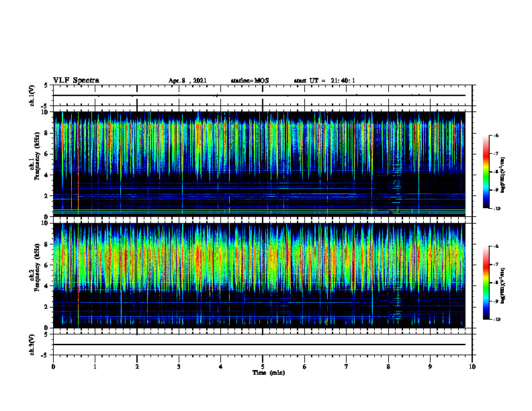532x411 pixels.
Task: Click the log(PSD) label beside ch.2 colorbar
Action: pyautogui.click(x=503, y=285)
